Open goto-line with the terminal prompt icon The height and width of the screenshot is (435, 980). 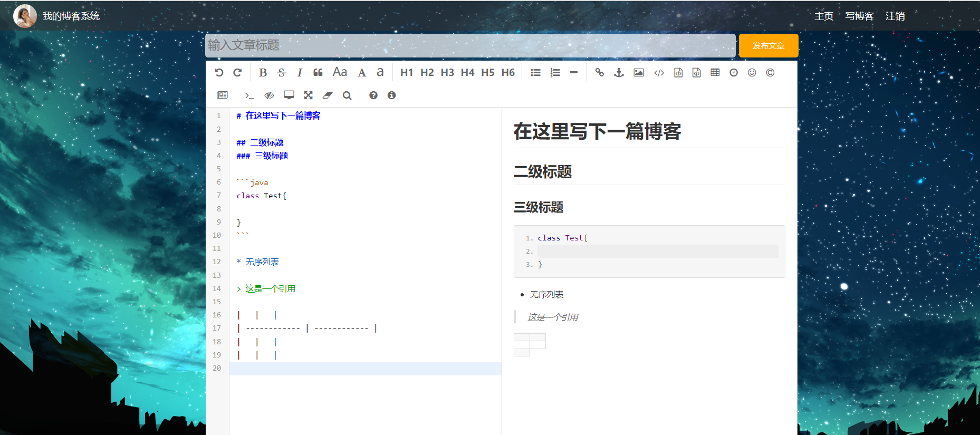[x=249, y=95]
